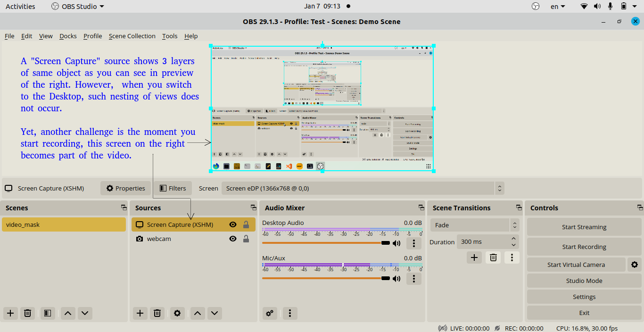Open Fade transition dropdown
Image resolution: width=644 pixels, height=332 pixels.
(x=475, y=225)
